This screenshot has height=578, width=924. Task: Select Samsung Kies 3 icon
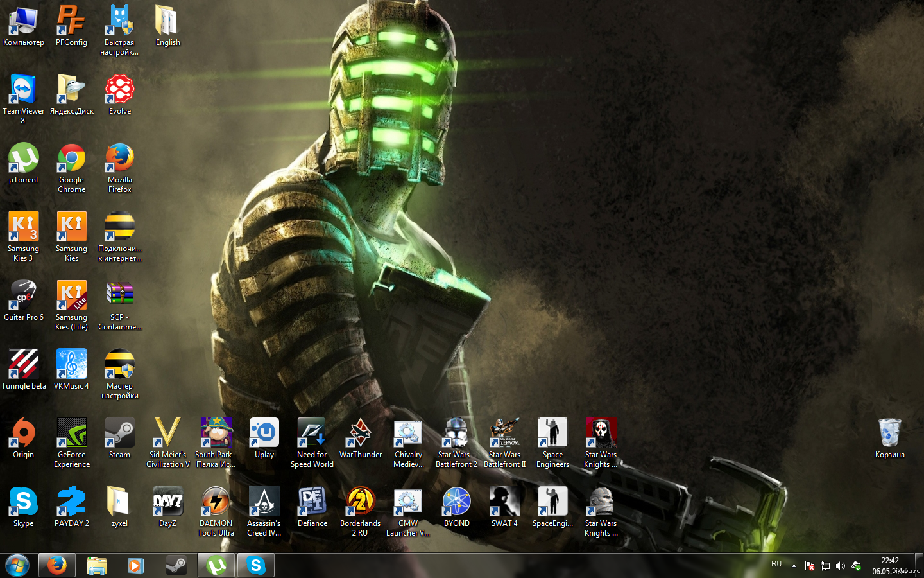click(x=24, y=237)
